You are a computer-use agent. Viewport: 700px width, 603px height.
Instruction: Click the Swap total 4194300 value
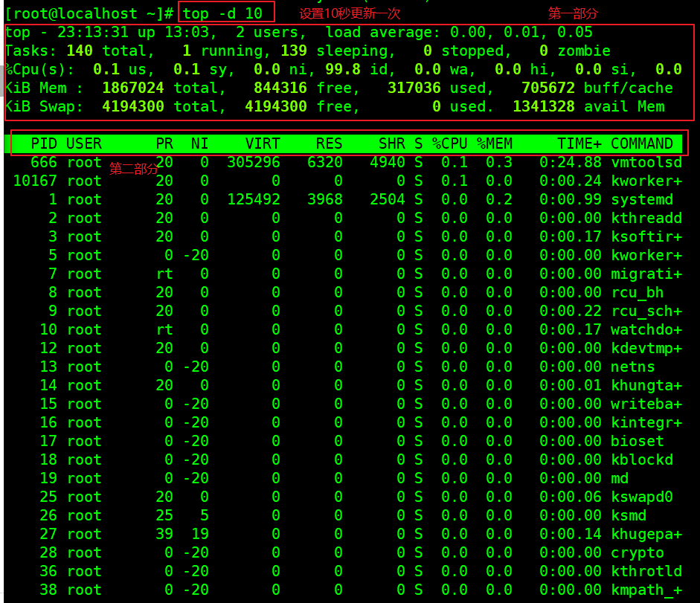(133, 106)
